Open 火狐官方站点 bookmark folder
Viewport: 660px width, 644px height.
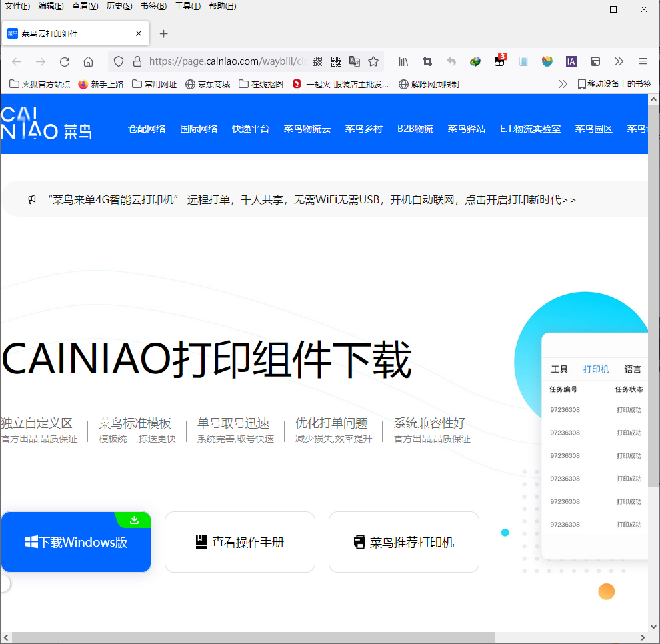click(x=40, y=84)
